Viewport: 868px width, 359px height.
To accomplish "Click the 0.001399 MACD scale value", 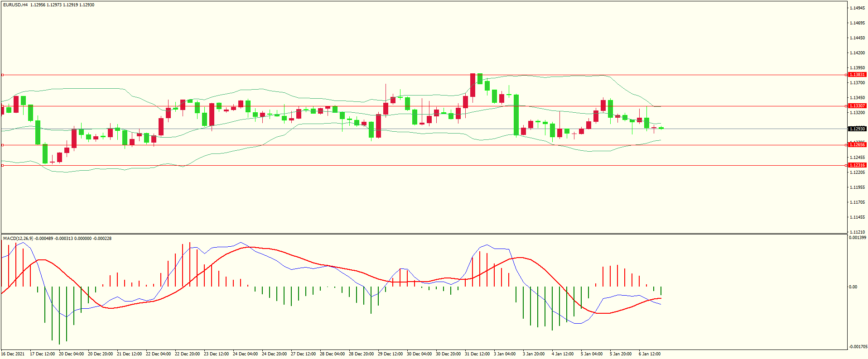I will tap(858, 238).
